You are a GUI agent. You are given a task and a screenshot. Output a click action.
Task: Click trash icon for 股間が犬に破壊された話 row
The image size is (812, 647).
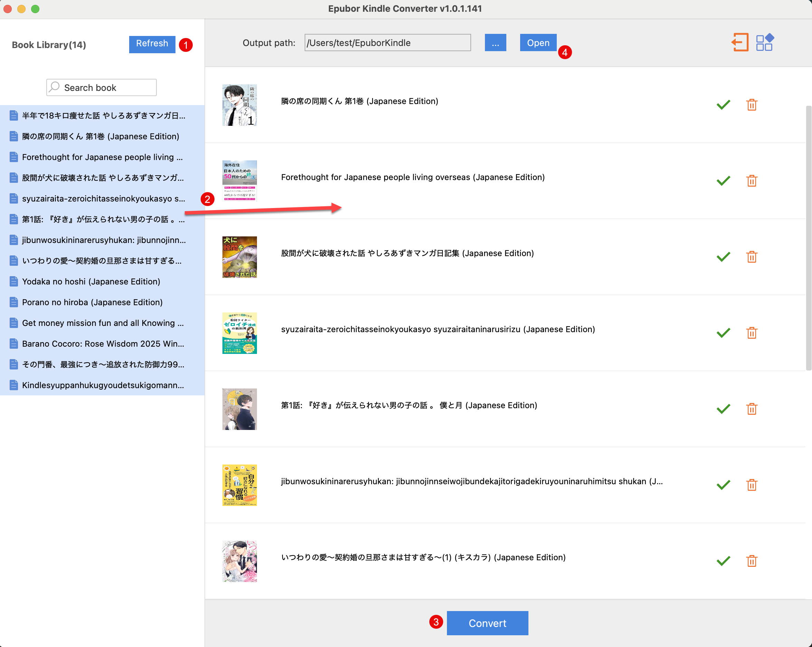[751, 256]
